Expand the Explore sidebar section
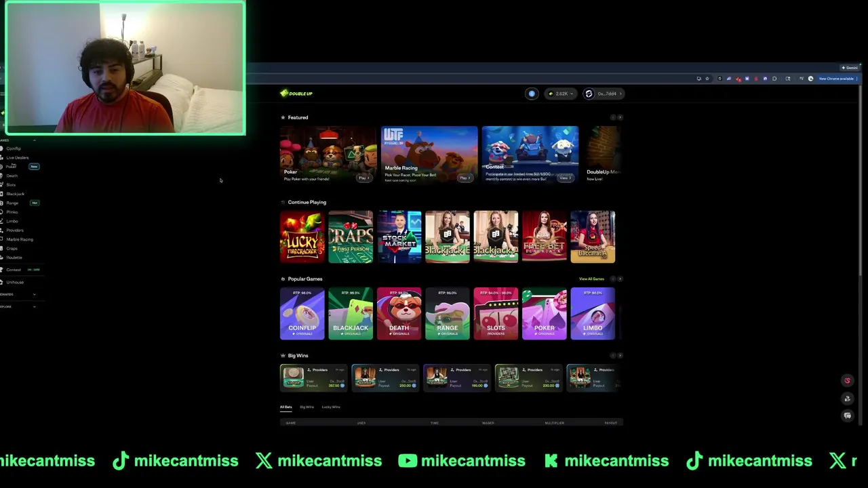This screenshot has height=488, width=868. click(34, 306)
